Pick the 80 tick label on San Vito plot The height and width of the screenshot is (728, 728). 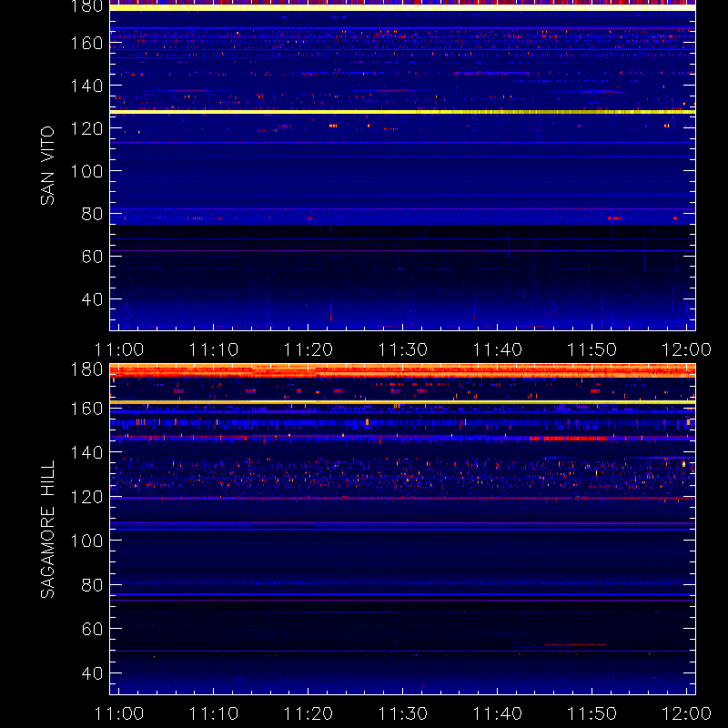[x=92, y=214]
